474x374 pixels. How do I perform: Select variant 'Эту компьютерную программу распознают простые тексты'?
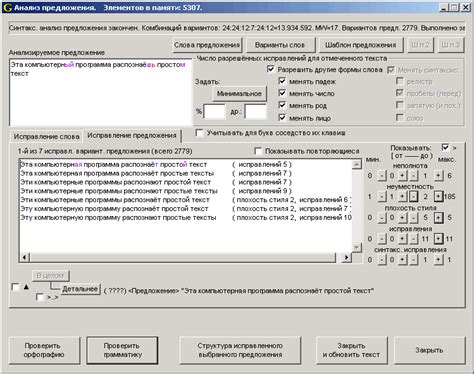pos(185,218)
